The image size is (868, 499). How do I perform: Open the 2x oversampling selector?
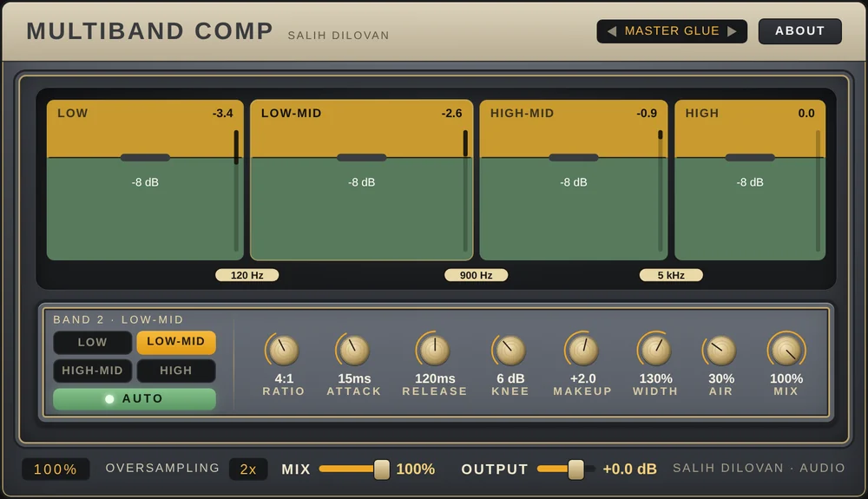tap(248, 469)
